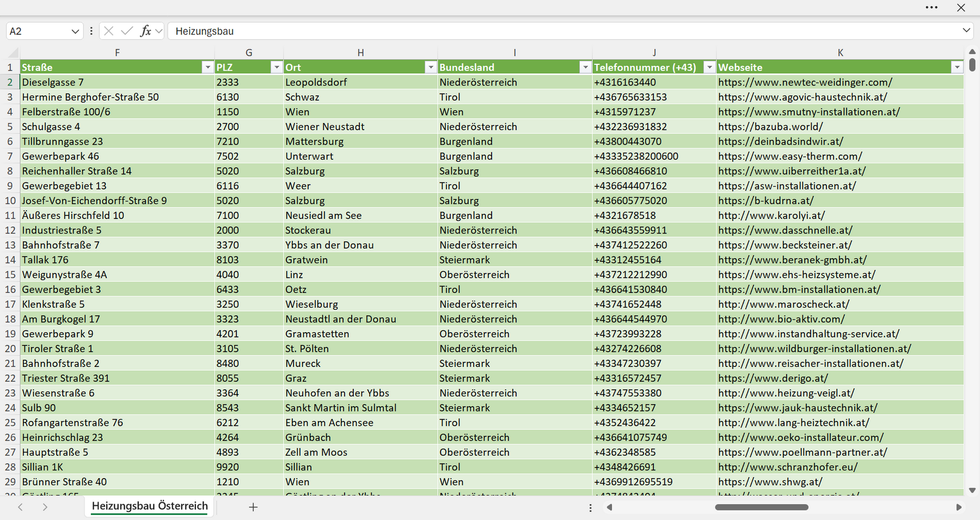Select cell Triester Straße 391
The image size is (980, 520).
point(117,378)
